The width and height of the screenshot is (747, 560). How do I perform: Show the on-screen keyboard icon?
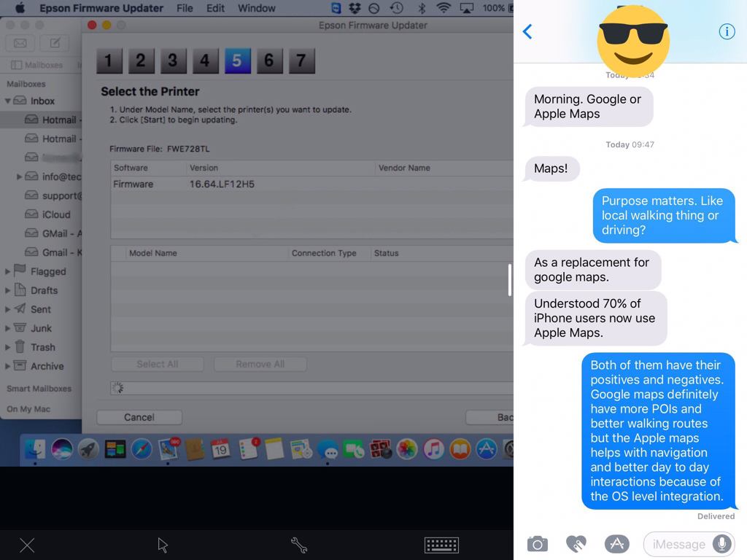(x=441, y=545)
